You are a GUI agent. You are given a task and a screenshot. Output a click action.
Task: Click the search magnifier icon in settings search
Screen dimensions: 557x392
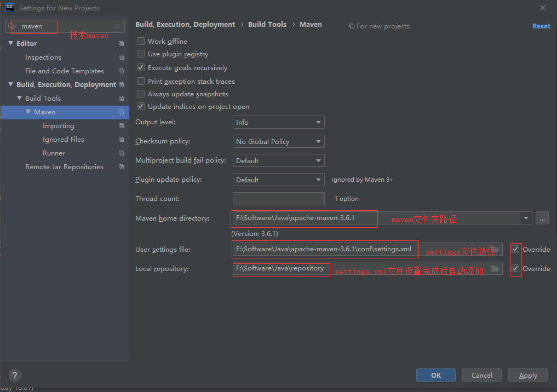tap(12, 26)
